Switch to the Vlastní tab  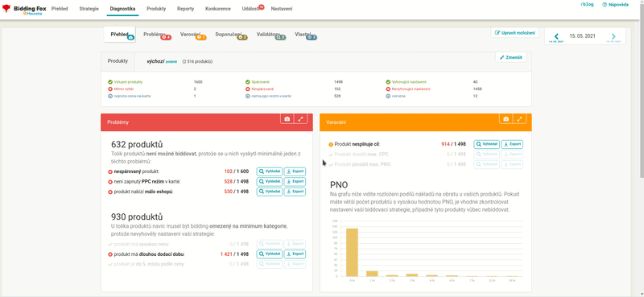[x=305, y=35]
